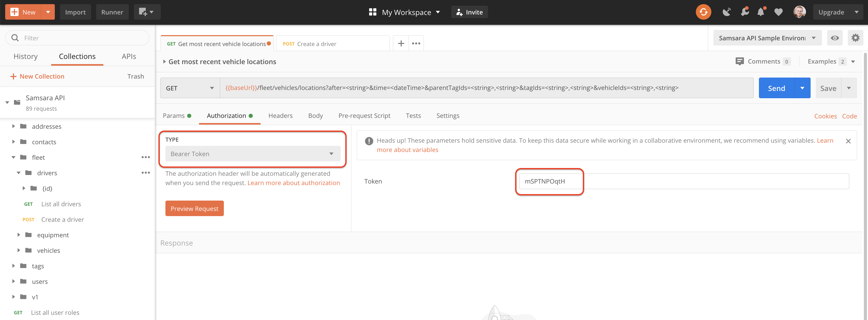Viewport: 868px width, 320px height.
Task: Dismiss the Heads up warning banner
Action: tap(848, 141)
